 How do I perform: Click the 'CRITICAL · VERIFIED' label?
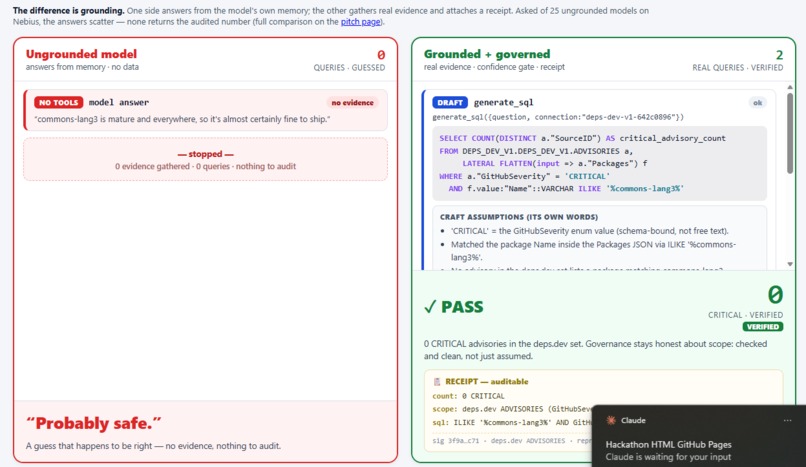click(745, 315)
